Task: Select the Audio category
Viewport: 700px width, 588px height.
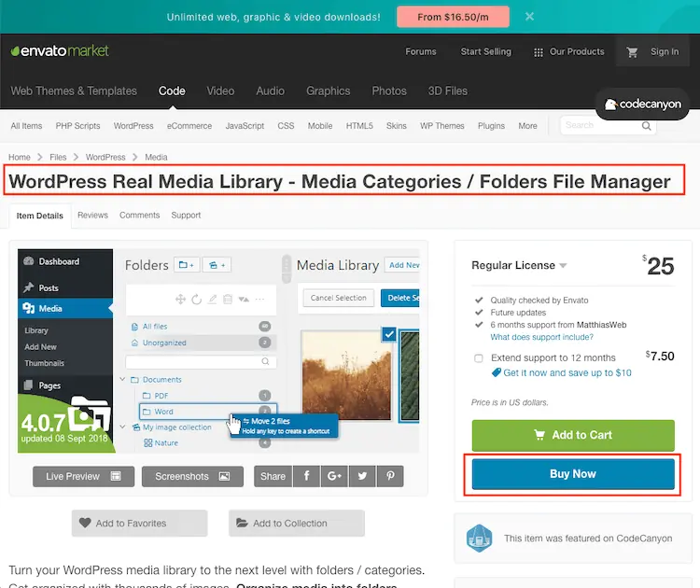Action: tap(270, 91)
